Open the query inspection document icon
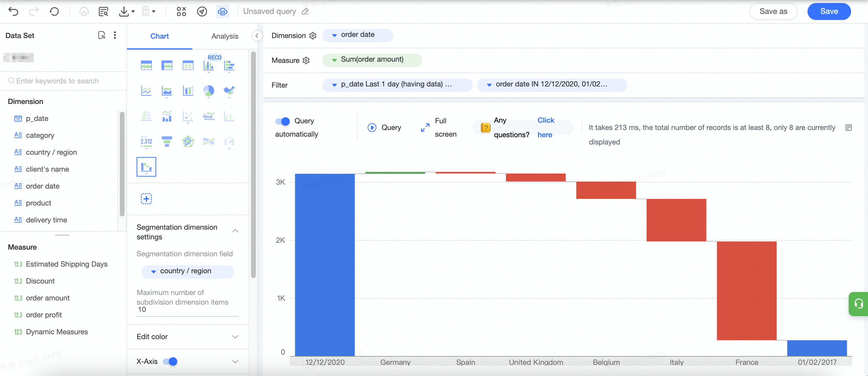Image resolution: width=868 pixels, height=376 pixels. pyautogui.click(x=103, y=11)
